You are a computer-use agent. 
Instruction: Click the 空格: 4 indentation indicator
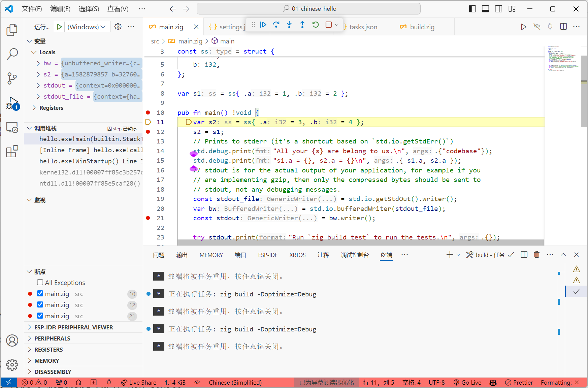(x=411, y=382)
